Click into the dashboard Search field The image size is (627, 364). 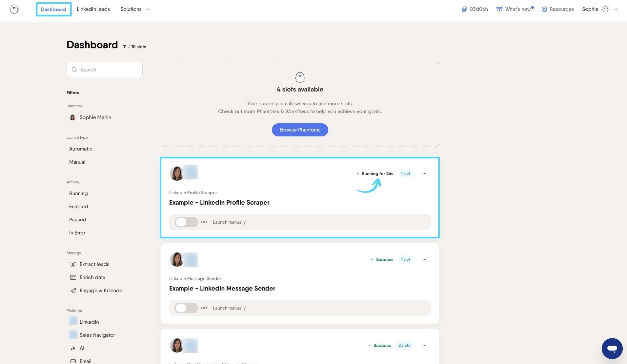pyautogui.click(x=105, y=70)
